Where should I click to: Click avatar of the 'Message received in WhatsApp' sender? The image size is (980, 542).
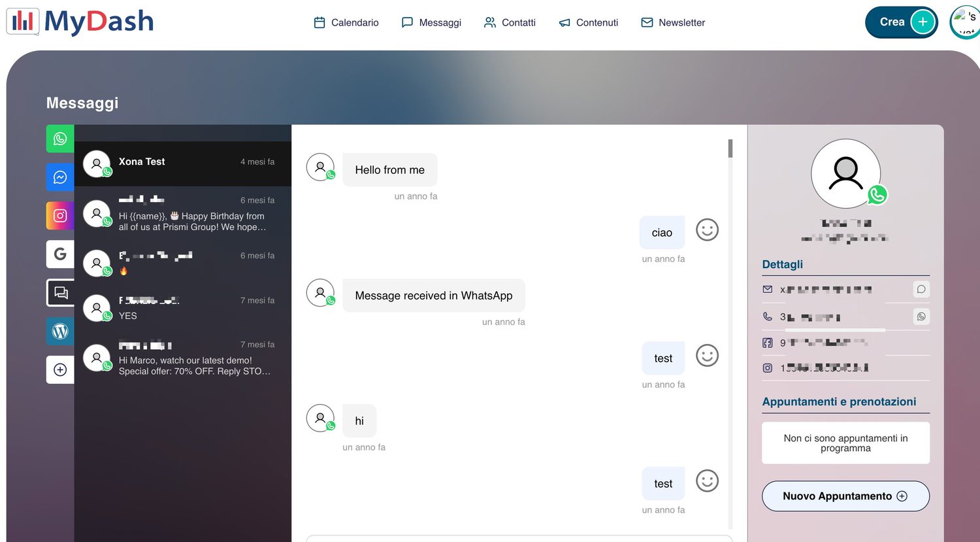(321, 293)
